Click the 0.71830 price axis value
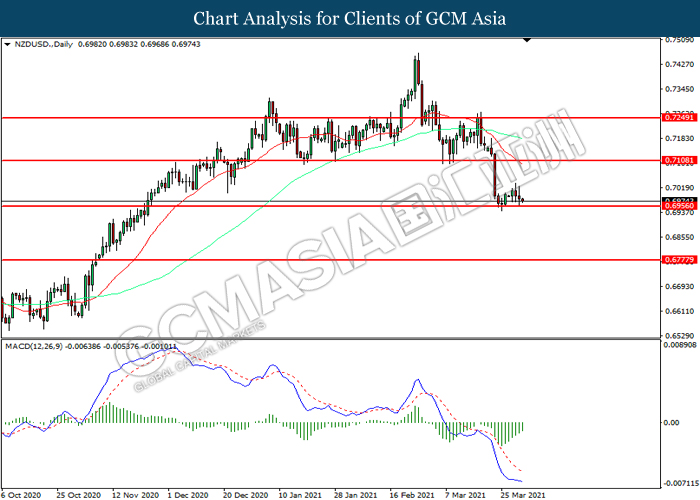 coord(679,138)
